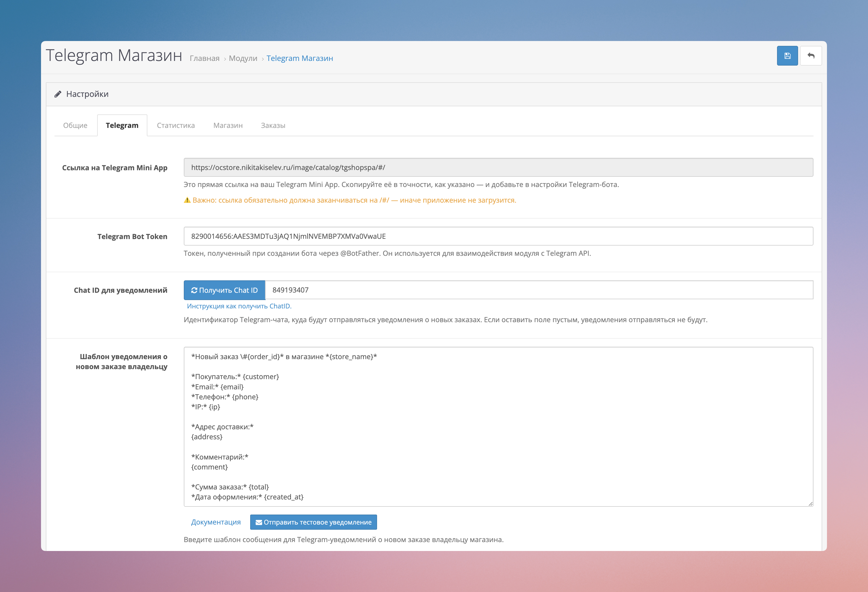Click the *IP:* {ip} template line
This screenshot has height=592, width=868.
(x=206, y=407)
